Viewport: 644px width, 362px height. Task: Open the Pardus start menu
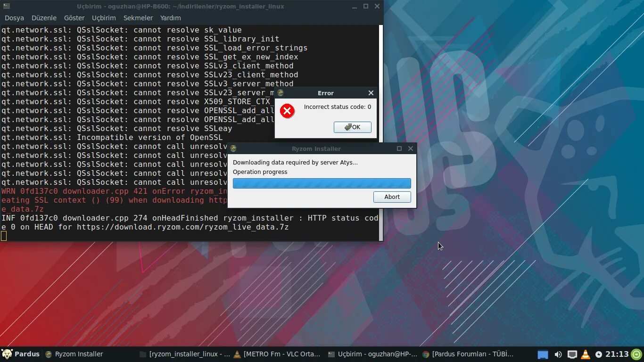(x=20, y=354)
